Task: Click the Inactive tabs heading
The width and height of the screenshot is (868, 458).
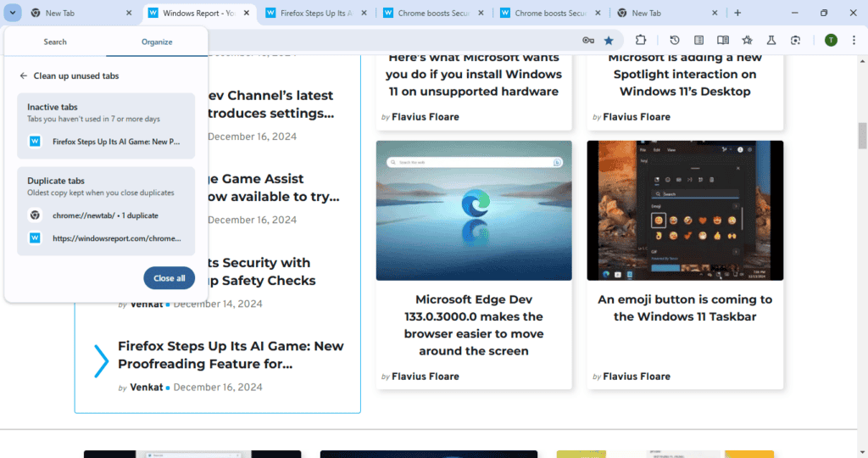Action: click(53, 107)
